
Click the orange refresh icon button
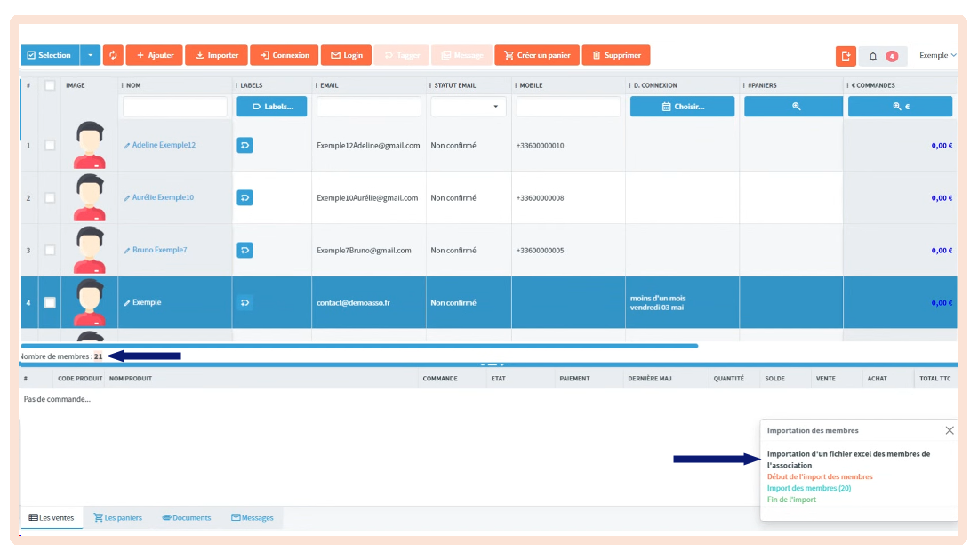click(113, 55)
